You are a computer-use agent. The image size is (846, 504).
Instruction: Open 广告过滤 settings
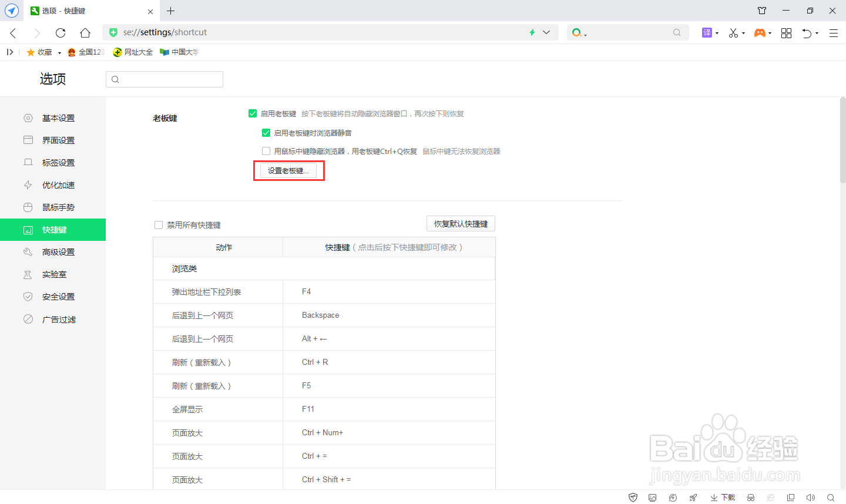(x=53, y=320)
